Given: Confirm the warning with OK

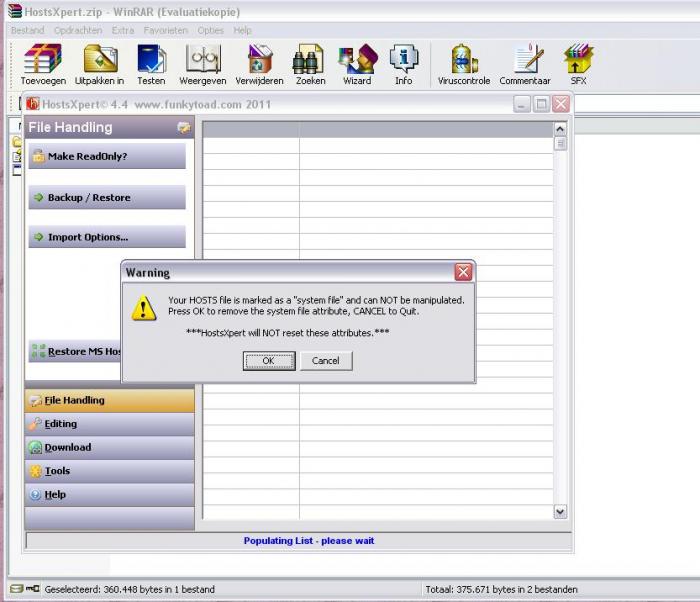Looking at the screenshot, I should click(x=269, y=361).
